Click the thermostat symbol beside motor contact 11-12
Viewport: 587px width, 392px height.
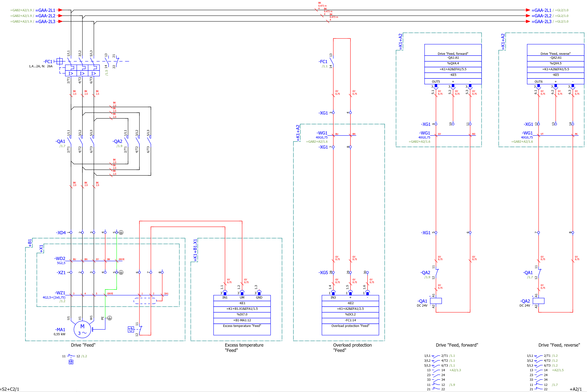coord(131,330)
